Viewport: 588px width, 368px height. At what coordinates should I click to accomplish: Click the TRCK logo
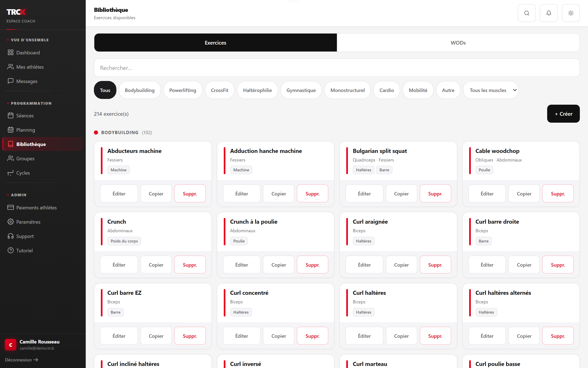click(x=16, y=12)
